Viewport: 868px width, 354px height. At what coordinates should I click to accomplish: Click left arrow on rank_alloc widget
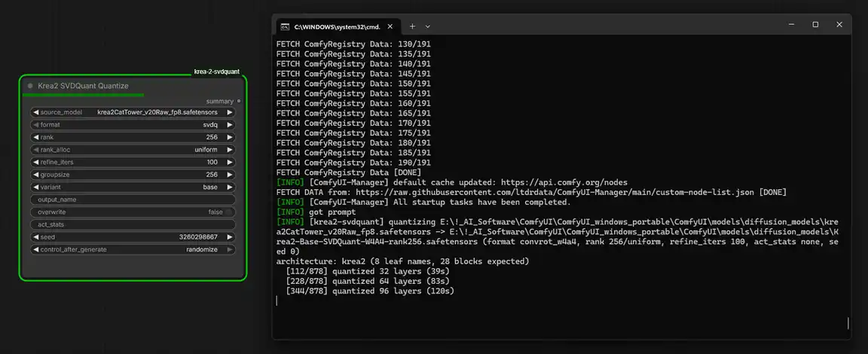pyautogui.click(x=36, y=150)
